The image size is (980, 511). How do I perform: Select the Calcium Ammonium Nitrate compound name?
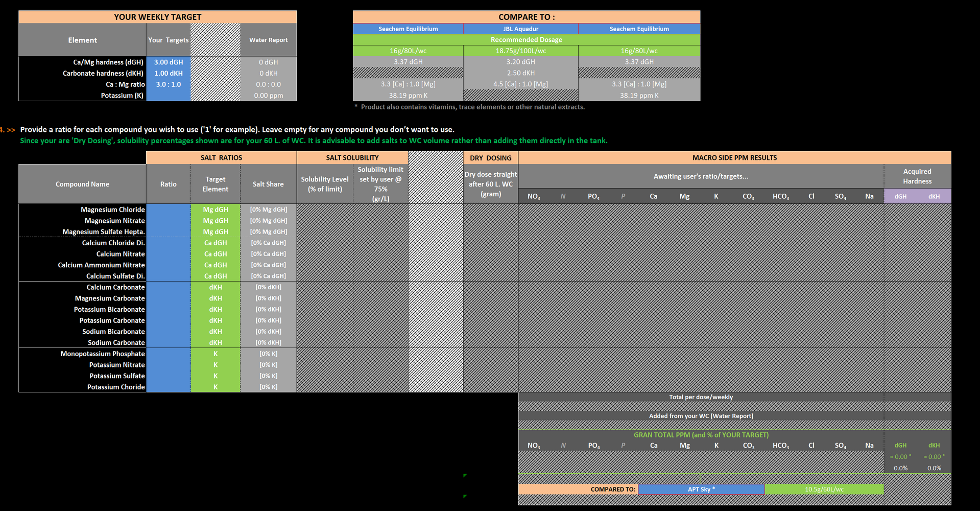101,265
